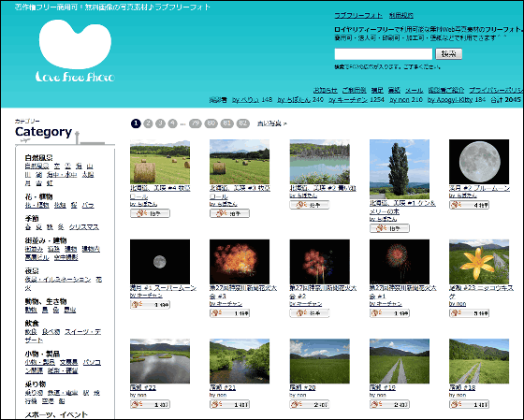
Task: Click clap icon under 尾瀬 #21
Action: (x=229, y=404)
